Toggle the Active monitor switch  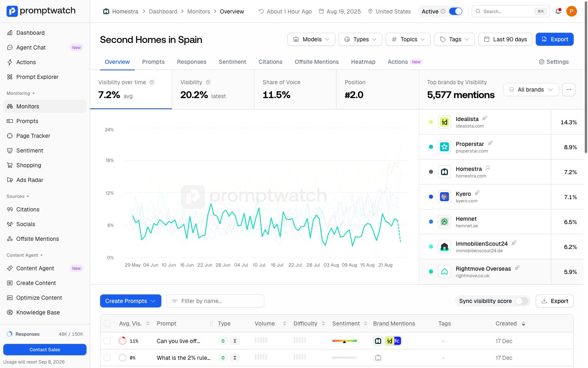click(x=456, y=11)
